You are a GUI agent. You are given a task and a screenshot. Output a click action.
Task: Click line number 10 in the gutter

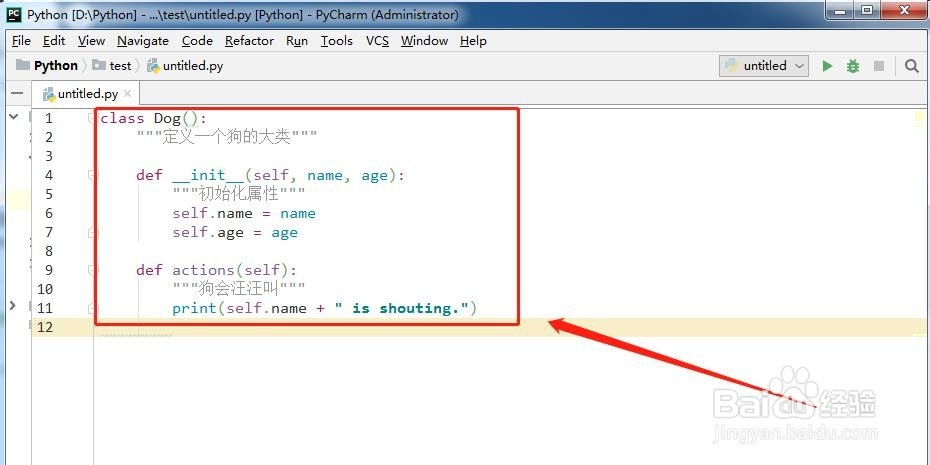coord(45,289)
